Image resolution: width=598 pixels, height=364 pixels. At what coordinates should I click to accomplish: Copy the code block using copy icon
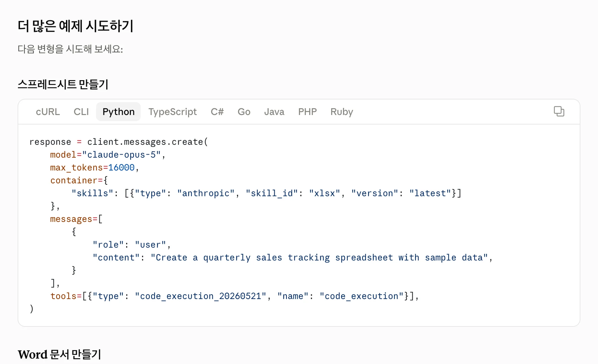[x=559, y=111]
